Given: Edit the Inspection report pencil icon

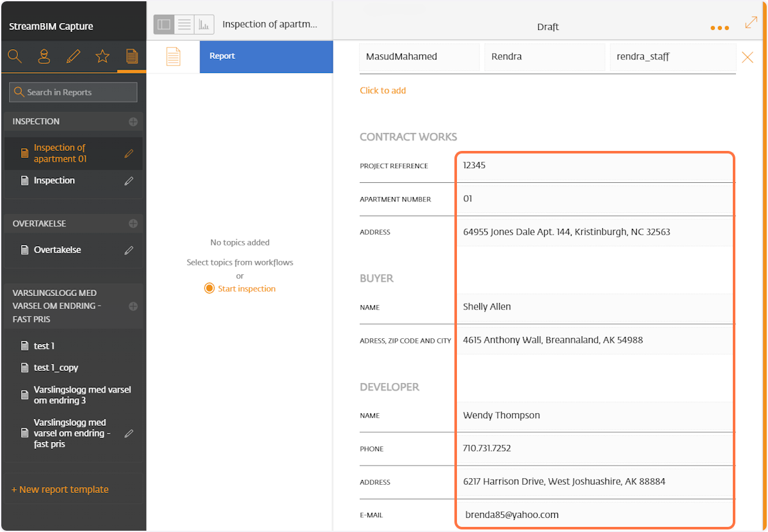Looking at the screenshot, I should (129, 181).
